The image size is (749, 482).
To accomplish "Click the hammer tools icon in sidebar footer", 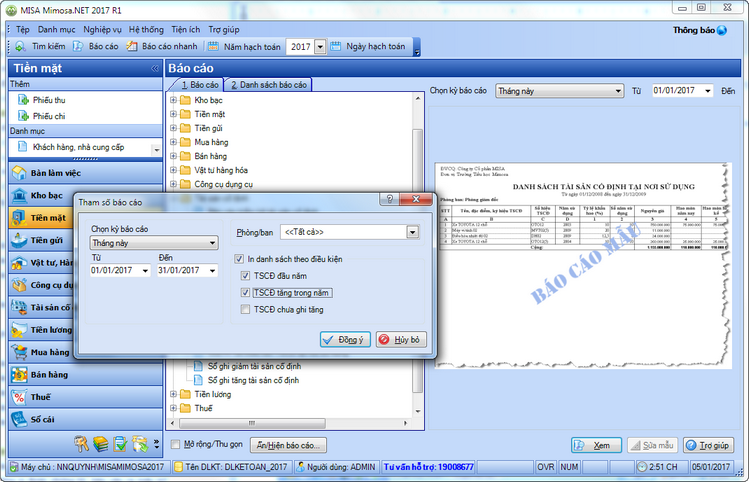I will click(81, 444).
